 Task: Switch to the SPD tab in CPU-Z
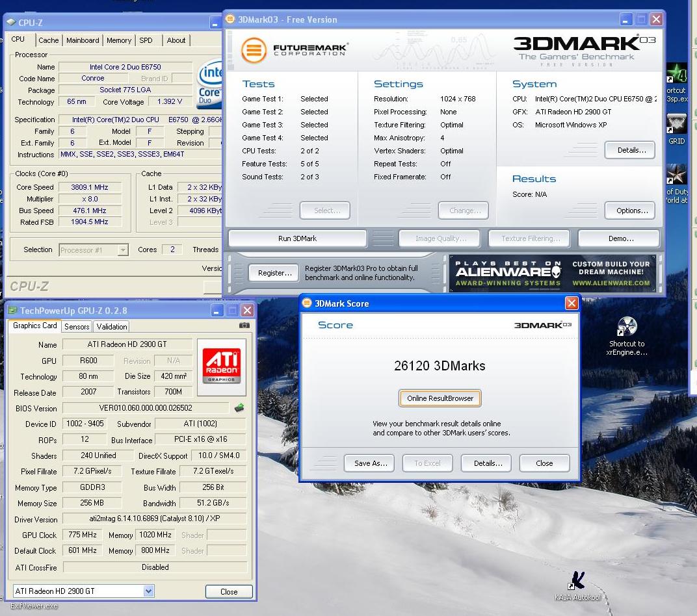click(x=146, y=40)
